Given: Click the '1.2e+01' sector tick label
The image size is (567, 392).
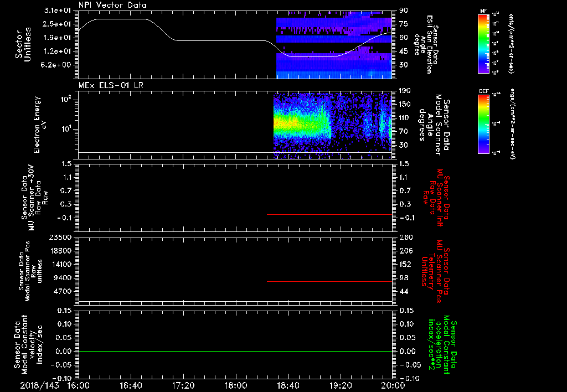Looking at the screenshot, I should click(x=58, y=51).
